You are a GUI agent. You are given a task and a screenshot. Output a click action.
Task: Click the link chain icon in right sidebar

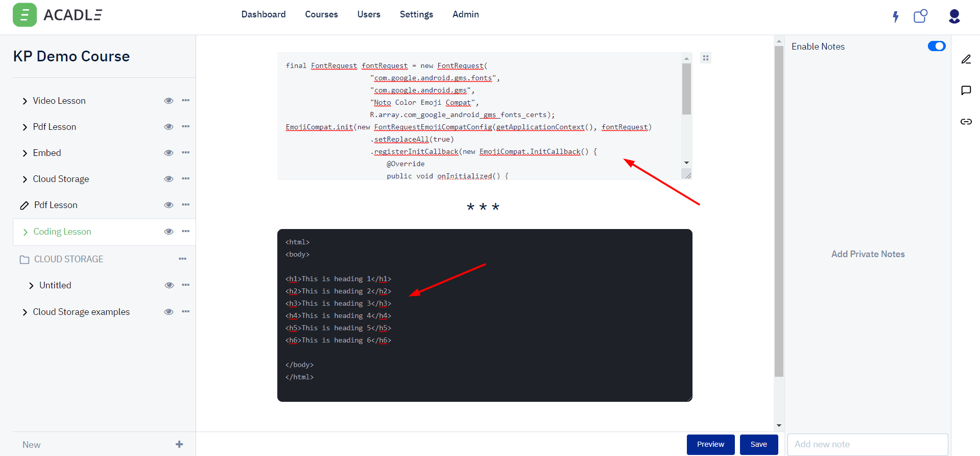point(966,122)
